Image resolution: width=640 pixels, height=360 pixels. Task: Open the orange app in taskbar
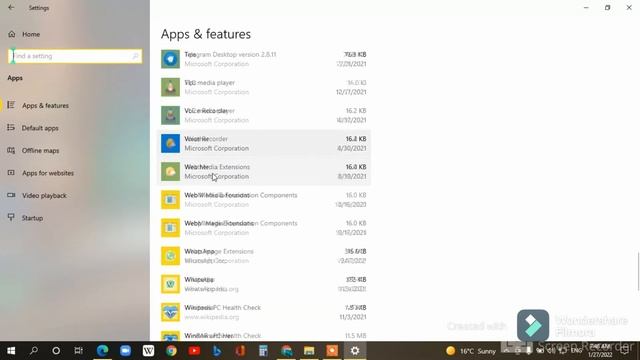[x=332, y=351]
